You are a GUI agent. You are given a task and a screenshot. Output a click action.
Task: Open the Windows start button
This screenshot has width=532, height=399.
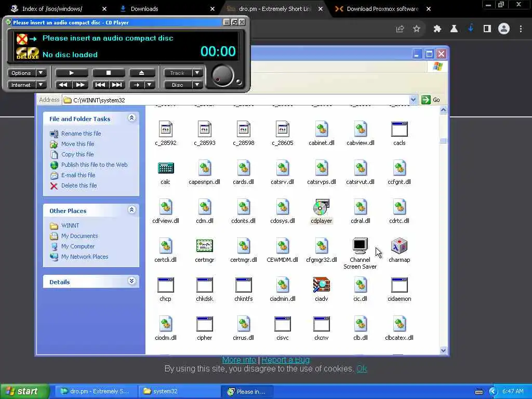pyautogui.click(x=25, y=391)
